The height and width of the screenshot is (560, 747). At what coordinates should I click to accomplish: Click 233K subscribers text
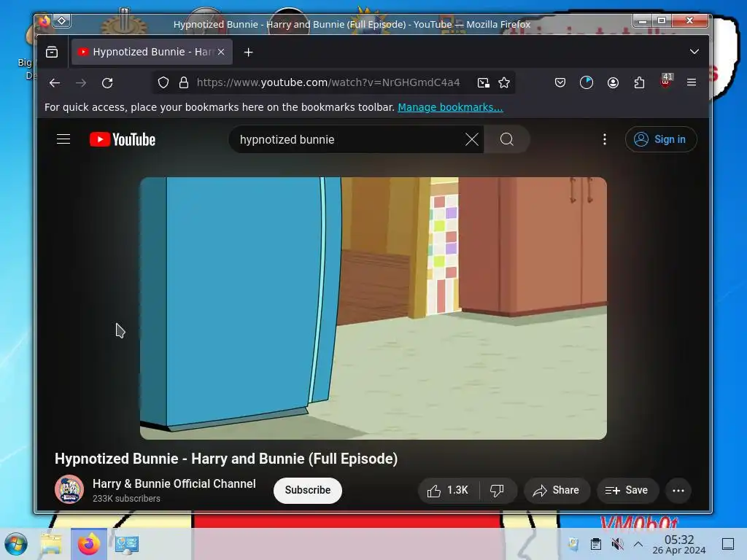coord(126,499)
